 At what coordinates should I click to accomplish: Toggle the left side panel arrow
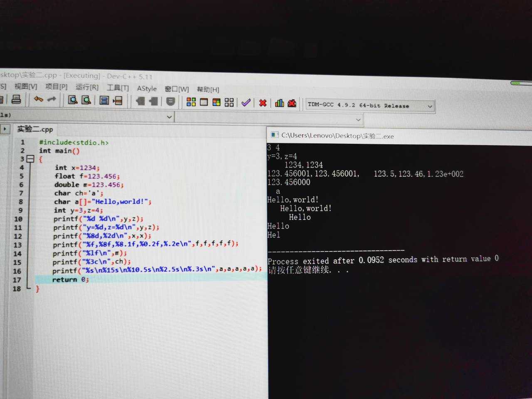point(5,129)
